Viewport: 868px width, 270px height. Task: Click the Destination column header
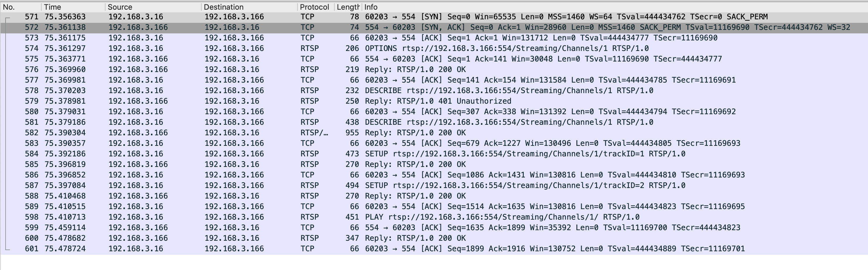[x=249, y=7]
